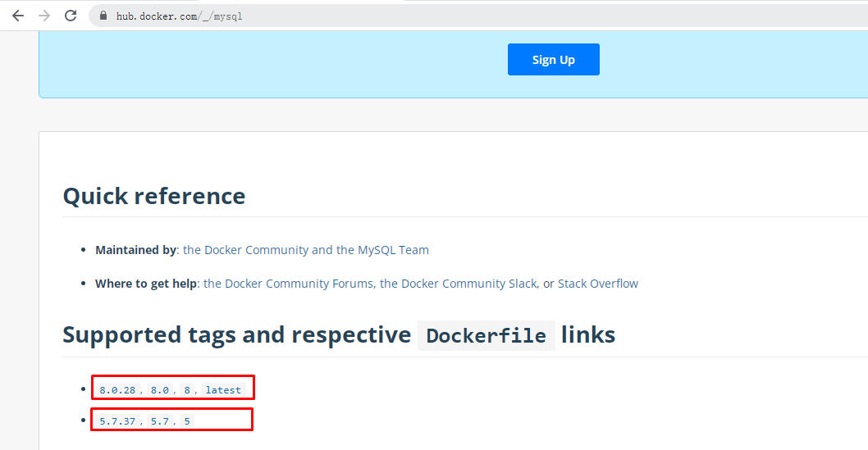The height and width of the screenshot is (450, 868).
Task: Open the Docker Community Forums link
Action: pyautogui.click(x=289, y=284)
